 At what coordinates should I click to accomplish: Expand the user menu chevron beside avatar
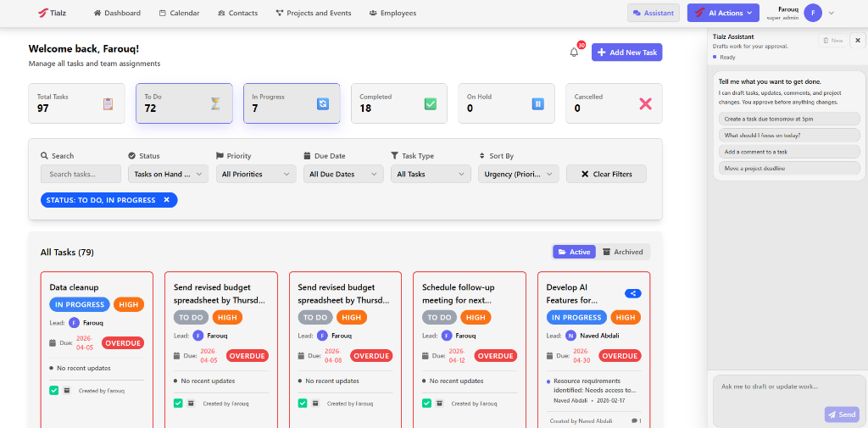(x=831, y=13)
